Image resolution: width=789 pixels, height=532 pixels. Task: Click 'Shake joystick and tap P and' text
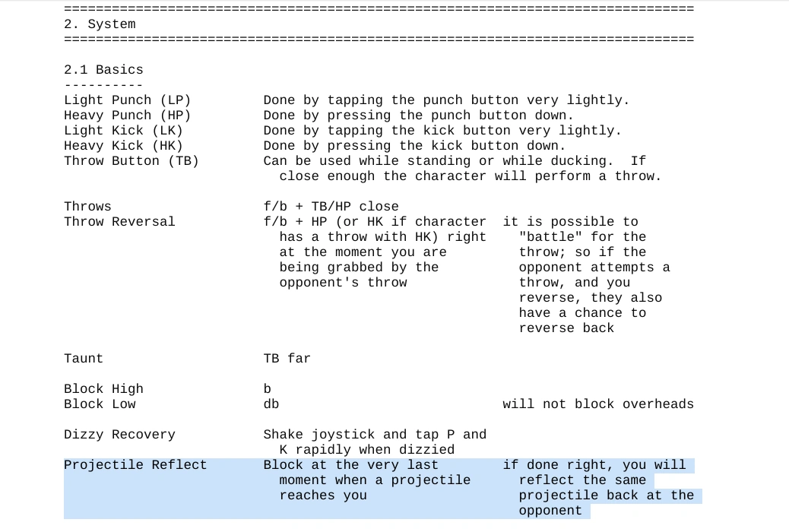click(375, 435)
